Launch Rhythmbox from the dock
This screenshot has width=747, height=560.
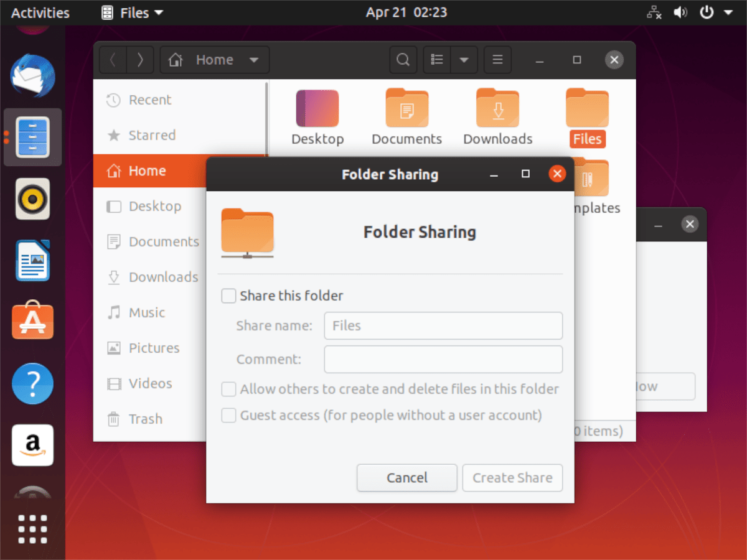pos(32,199)
